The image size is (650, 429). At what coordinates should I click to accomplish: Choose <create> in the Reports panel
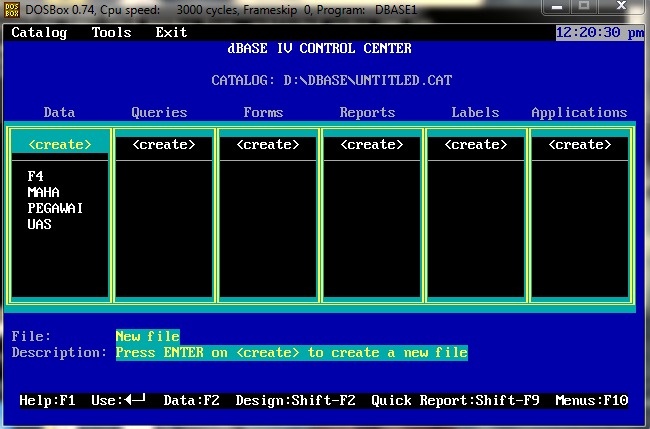tap(372, 144)
